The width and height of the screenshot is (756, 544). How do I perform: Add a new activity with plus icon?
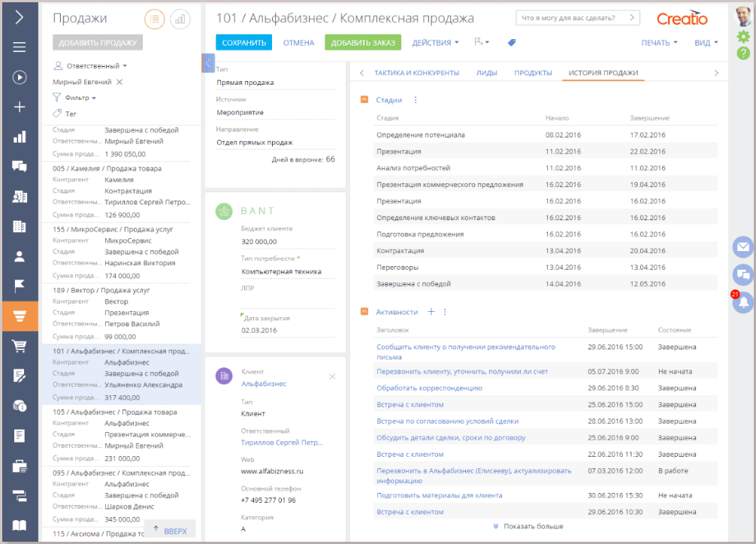click(x=431, y=312)
